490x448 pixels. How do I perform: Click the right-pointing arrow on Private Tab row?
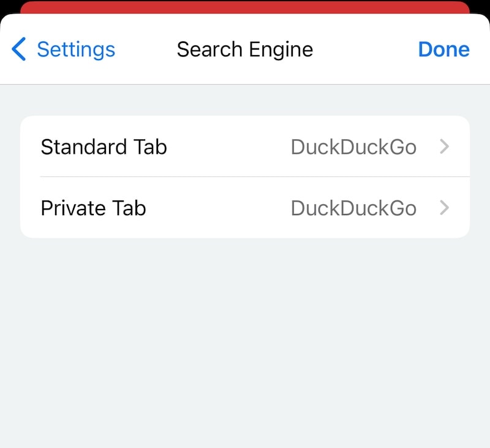[444, 208]
